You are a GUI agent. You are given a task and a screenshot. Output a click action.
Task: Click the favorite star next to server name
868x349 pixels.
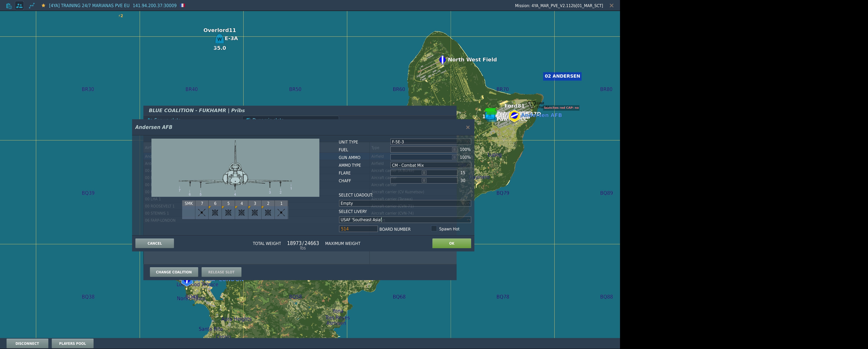[43, 6]
